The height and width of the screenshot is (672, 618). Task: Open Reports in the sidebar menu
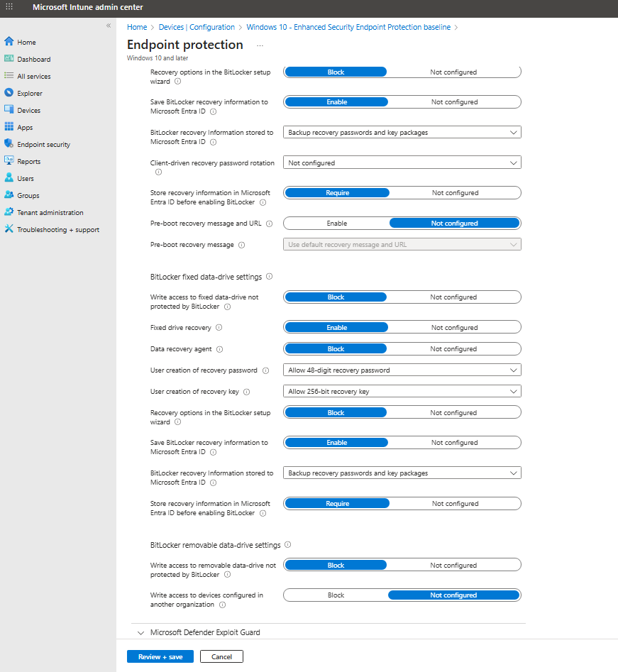28,162
